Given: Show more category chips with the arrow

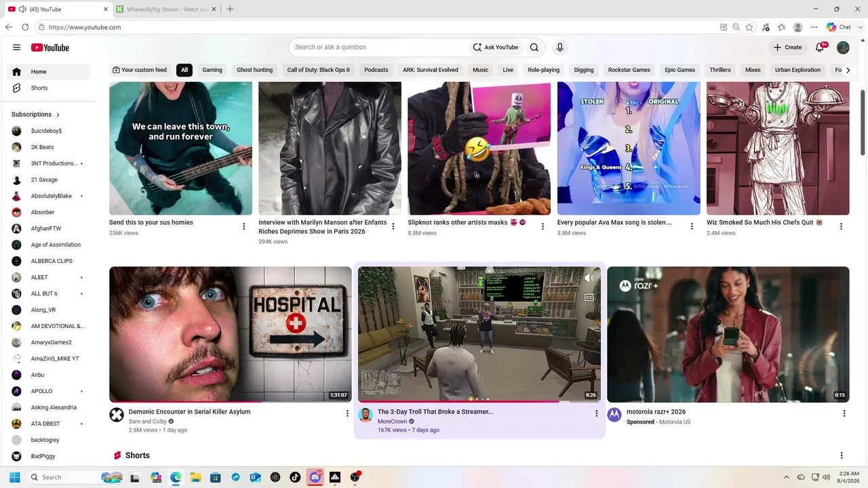Looking at the screenshot, I should point(848,70).
